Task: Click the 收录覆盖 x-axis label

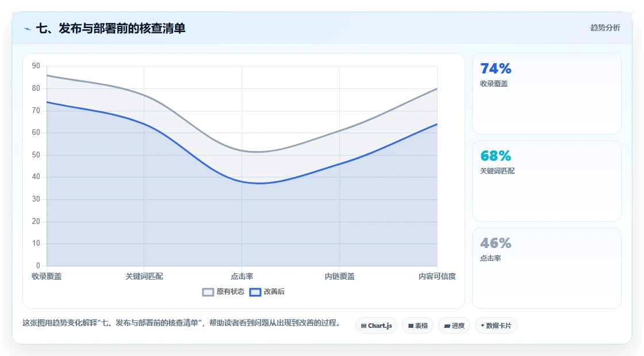Action: click(x=47, y=276)
